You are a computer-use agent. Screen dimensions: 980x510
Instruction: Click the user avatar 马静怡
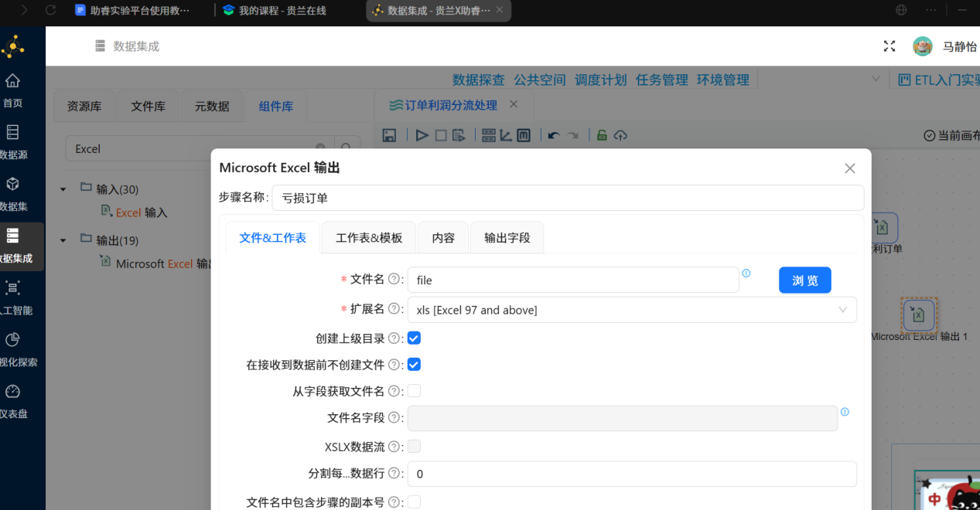[x=923, y=46]
